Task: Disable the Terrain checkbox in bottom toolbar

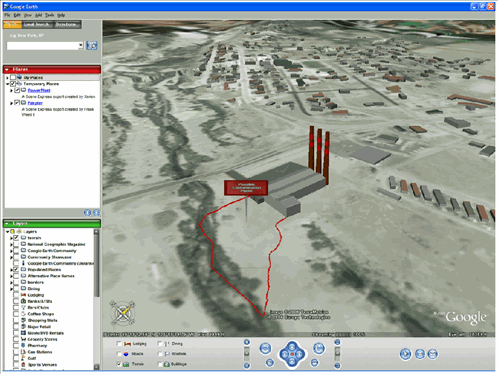Action: pos(119,364)
